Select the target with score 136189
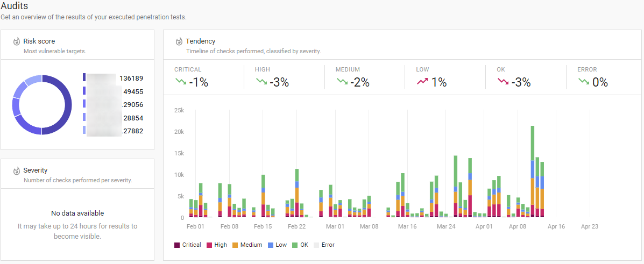 [131, 79]
